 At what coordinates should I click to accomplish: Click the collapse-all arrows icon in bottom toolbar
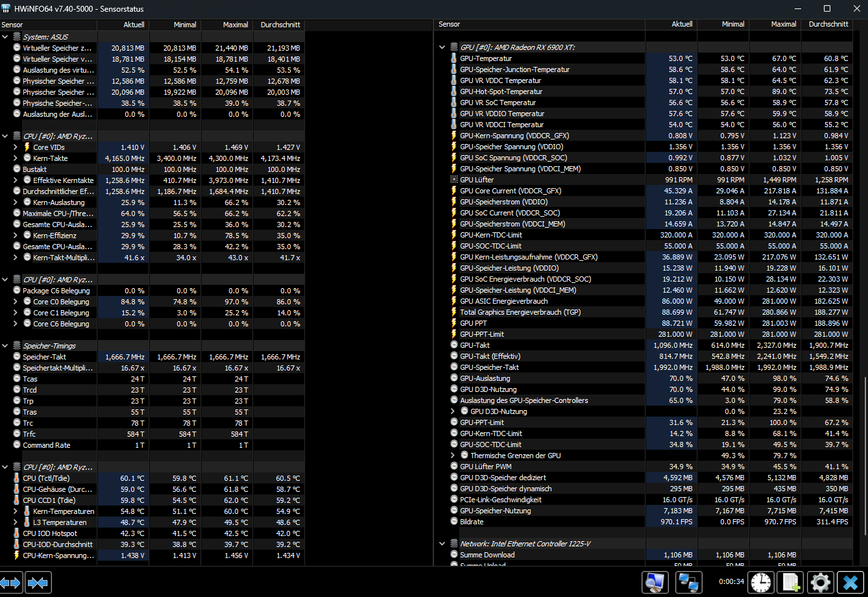[x=38, y=583]
